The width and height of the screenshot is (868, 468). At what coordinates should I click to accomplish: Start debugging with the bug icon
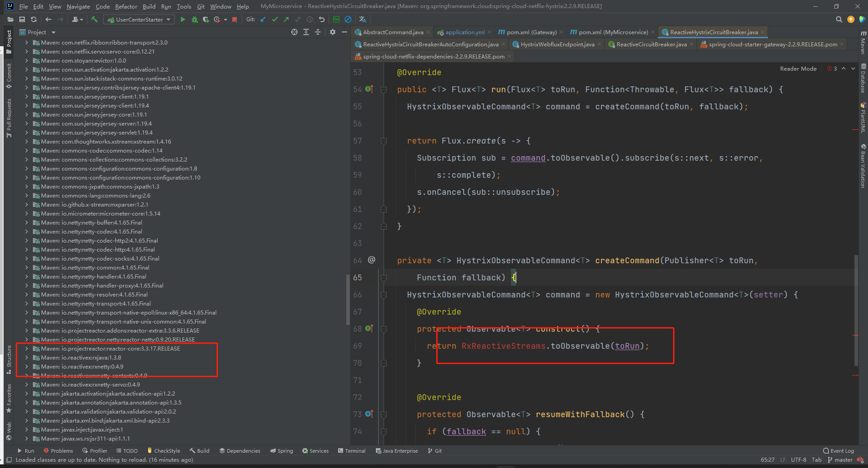click(x=195, y=19)
